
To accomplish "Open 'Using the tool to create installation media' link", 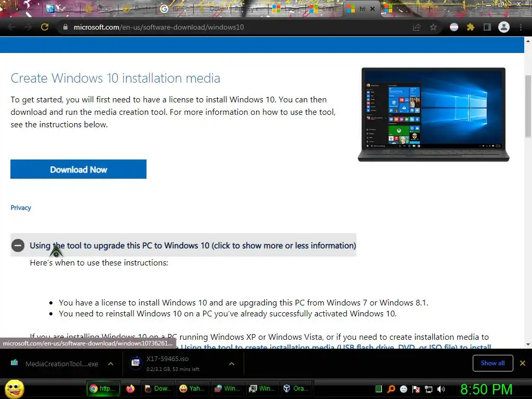I will (336, 347).
